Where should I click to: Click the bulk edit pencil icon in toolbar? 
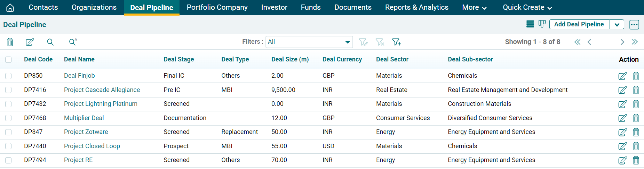click(x=30, y=42)
